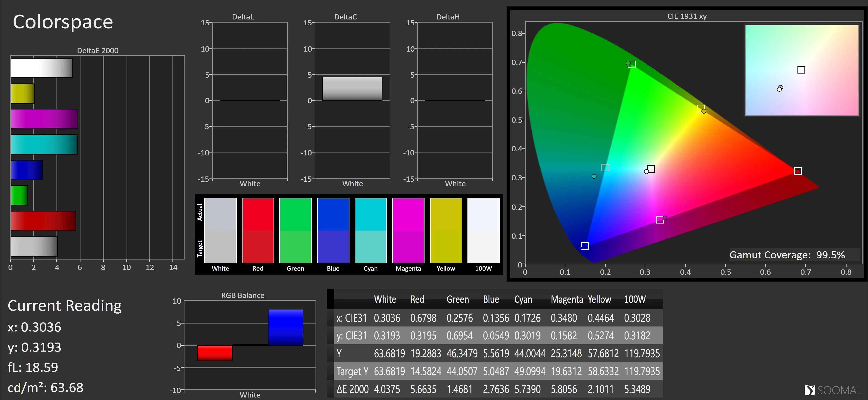Click the yellow target square on CIE diagram
The height and width of the screenshot is (400, 868).
click(701, 108)
